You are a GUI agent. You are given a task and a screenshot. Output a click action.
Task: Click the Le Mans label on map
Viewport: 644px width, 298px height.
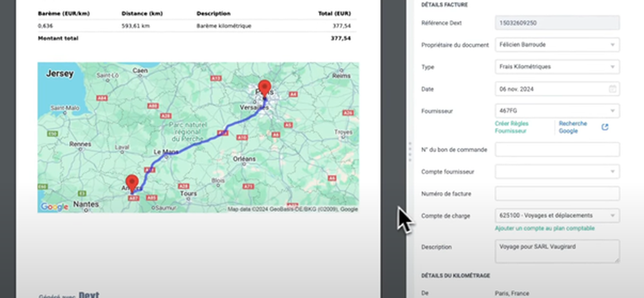[166, 152]
